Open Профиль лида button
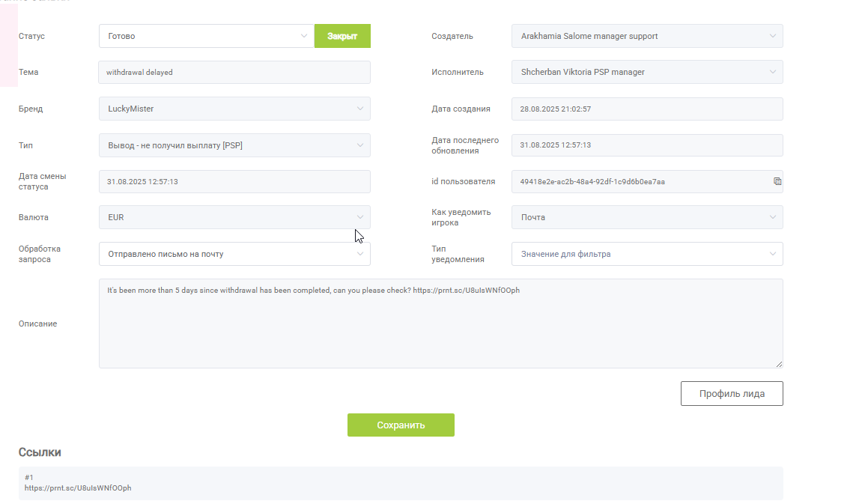Viewport: 862px width, 504px height. tap(732, 393)
